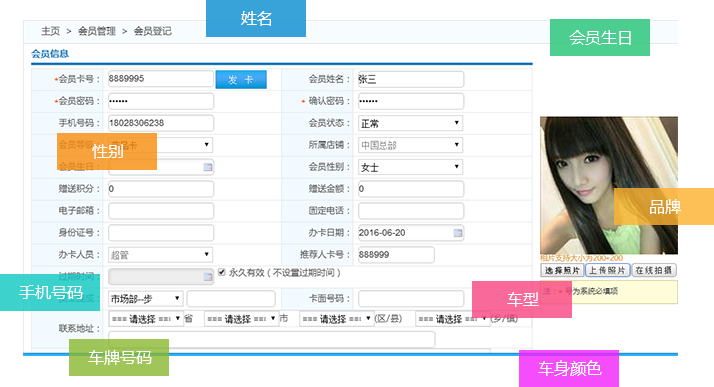Viewport: 714px width, 387px height.
Task: Focus the empty field beside 市场部--步
Action: pyautogui.click(x=231, y=299)
